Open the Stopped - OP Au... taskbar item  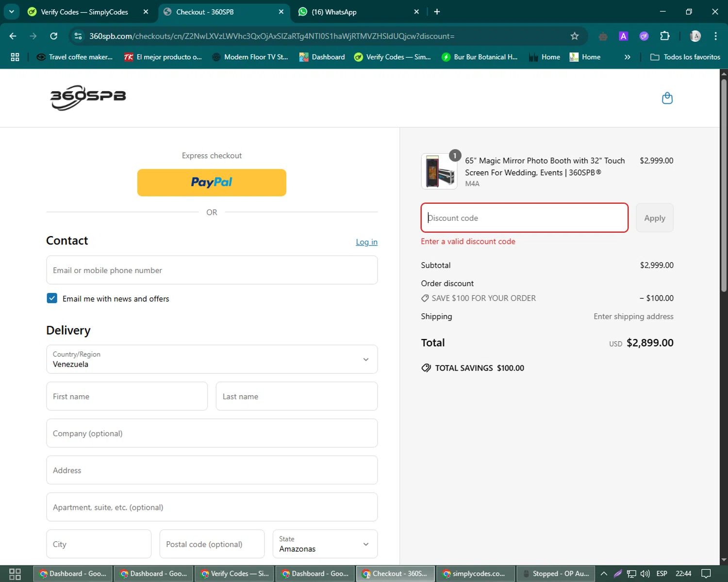(x=556, y=574)
